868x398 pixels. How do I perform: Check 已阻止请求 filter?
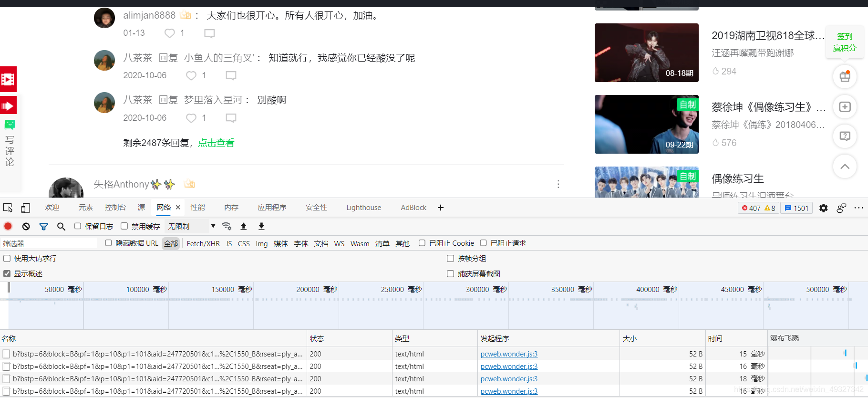click(x=483, y=243)
